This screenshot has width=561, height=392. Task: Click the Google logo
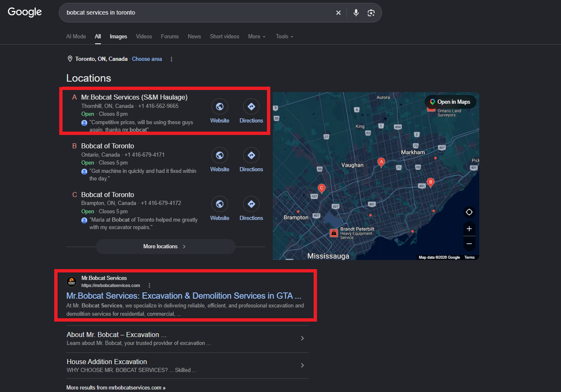coord(25,12)
